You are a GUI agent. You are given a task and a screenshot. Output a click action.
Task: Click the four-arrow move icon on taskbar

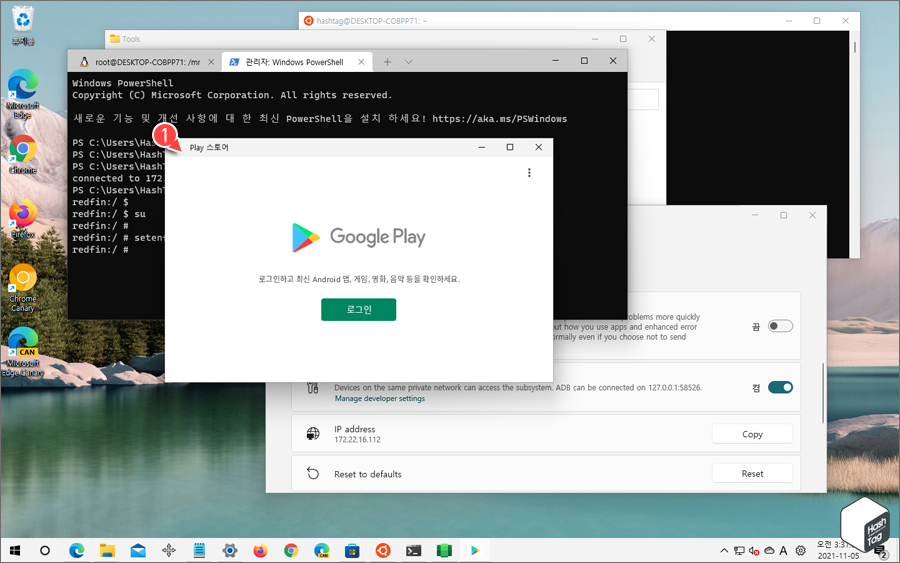coord(169,550)
